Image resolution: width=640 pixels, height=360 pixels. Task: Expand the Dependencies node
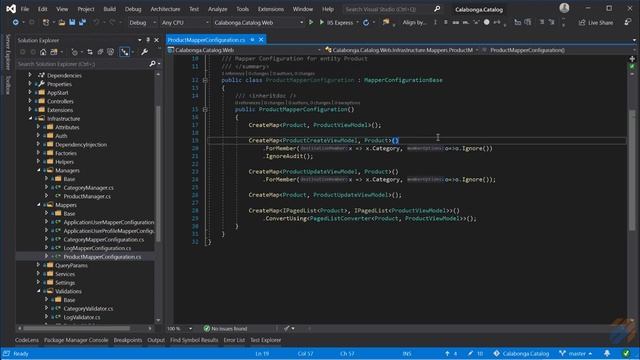pos(30,75)
